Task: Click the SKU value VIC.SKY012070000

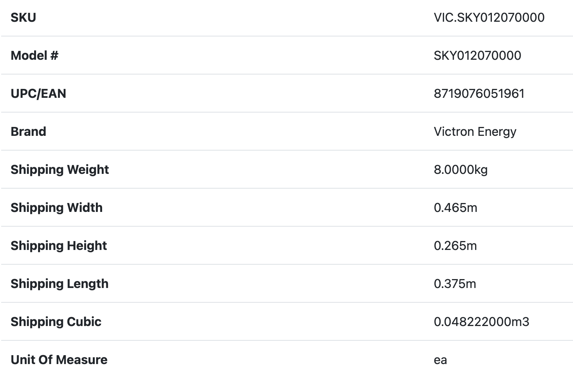Action: [489, 17]
